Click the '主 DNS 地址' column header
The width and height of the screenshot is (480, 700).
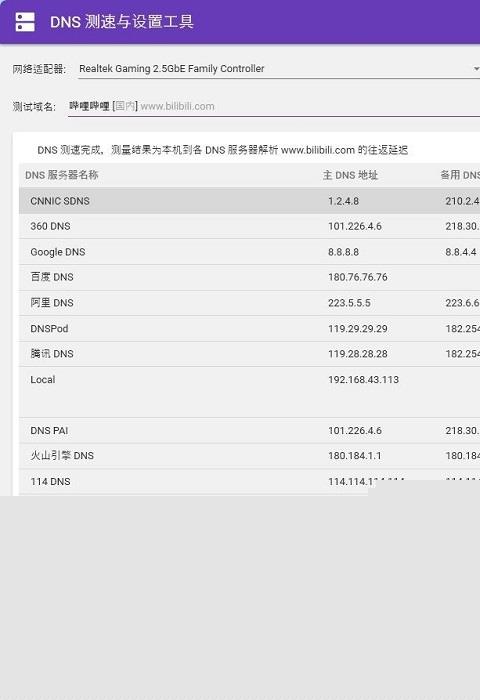(351, 175)
